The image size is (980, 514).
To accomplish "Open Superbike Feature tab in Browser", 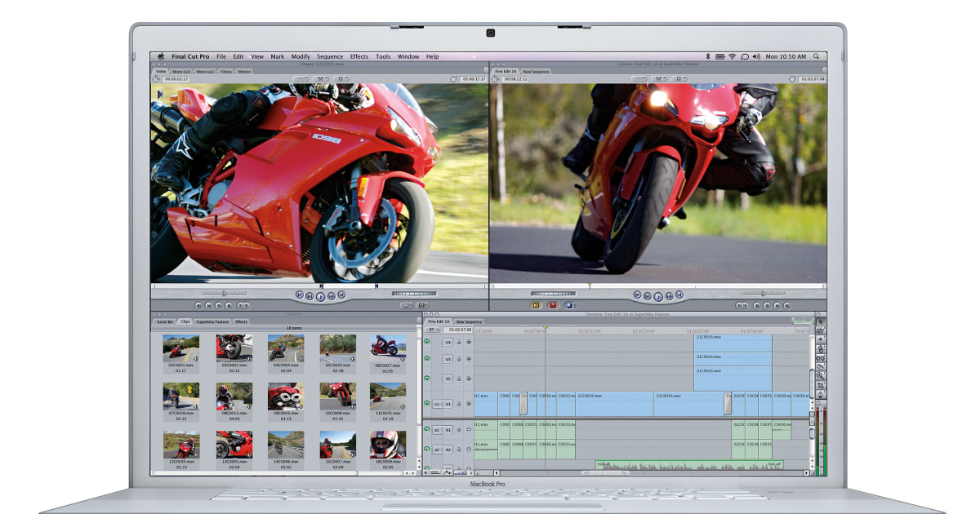I will point(212,321).
